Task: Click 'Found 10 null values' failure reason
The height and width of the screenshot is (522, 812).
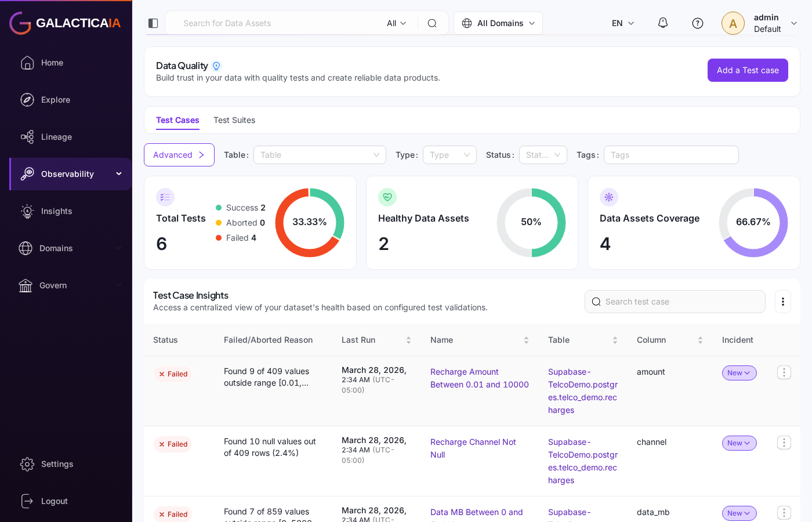Action: tap(270, 447)
